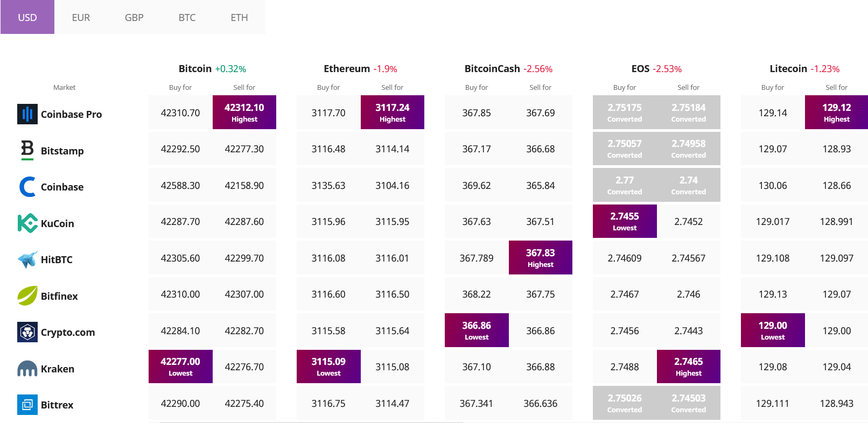Click HitBTC EOS buy price 2.74609
This screenshot has width=868, height=423.
click(625, 258)
